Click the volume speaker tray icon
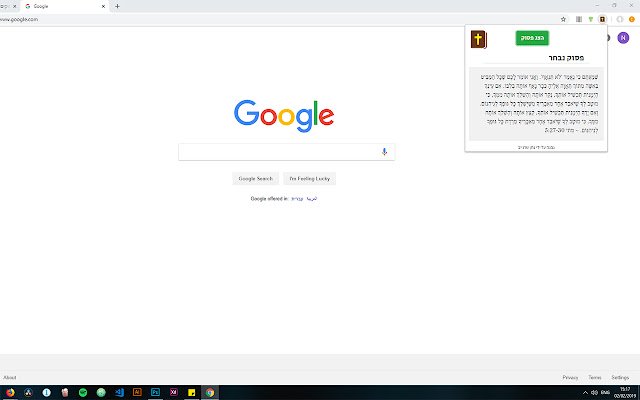Viewport: 640px width, 400px height. [594, 393]
